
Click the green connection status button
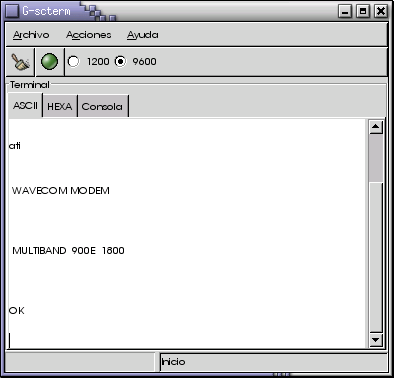pos(49,62)
